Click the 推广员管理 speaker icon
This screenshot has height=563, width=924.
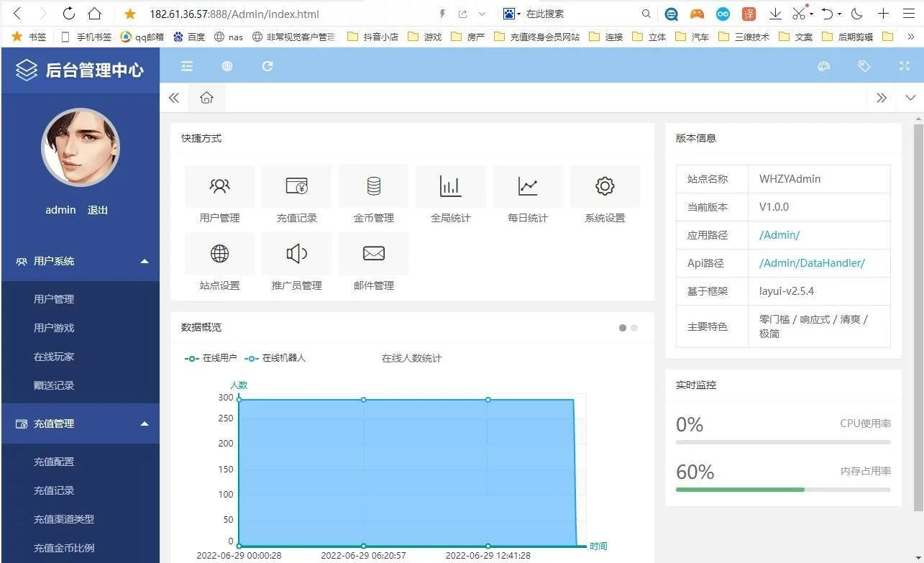[296, 254]
